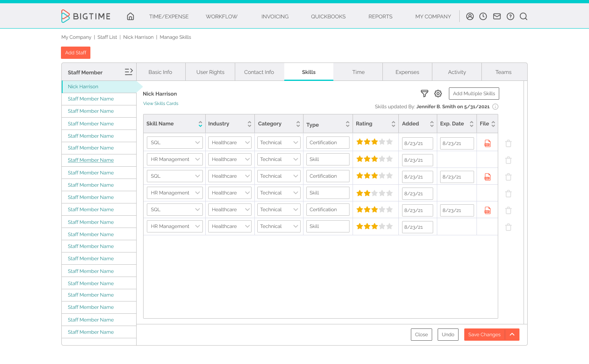The width and height of the screenshot is (589, 364).
Task: Switch to the User Rights tab
Action: click(210, 72)
